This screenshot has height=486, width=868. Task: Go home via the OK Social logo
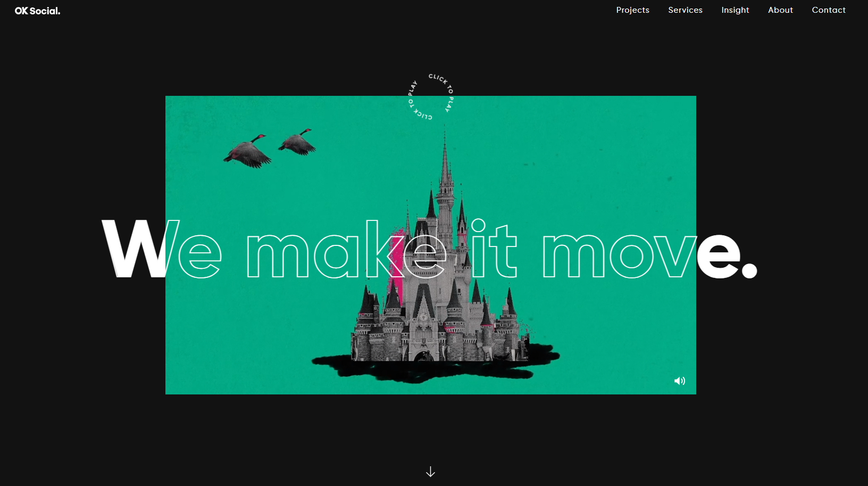coord(37,11)
